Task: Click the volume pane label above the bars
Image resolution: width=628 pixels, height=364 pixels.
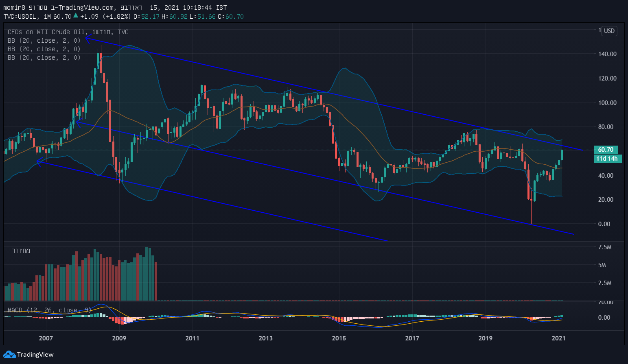Action: [x=21, y=251]
